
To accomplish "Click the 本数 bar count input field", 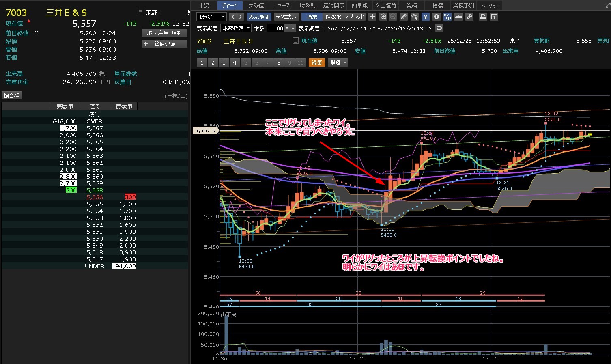I will coord(275,28).
